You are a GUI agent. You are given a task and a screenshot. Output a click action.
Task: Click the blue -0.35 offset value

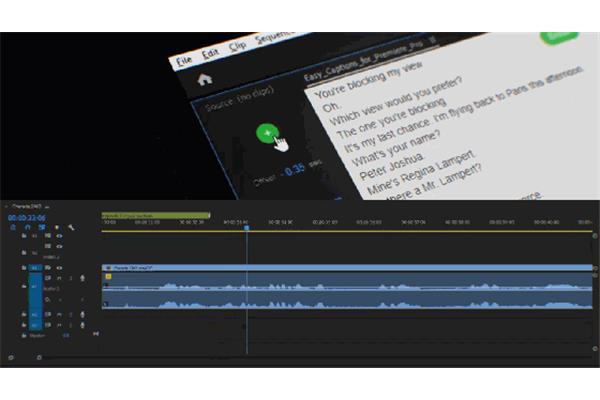293,170
